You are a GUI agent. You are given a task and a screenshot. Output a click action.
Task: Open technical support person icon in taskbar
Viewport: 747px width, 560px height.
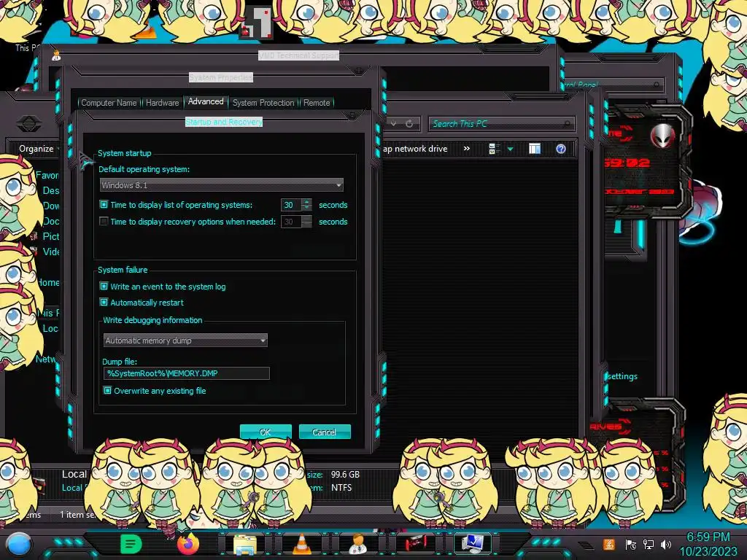click(357, 544)
